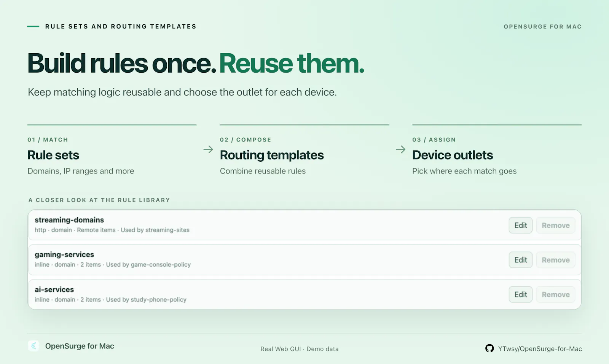The width and height of the screenshot is (609, 364).
Task: Click 'RULE SETS AND ROUTING TEMPLATES' header label
Action: [x=121, y=27]
